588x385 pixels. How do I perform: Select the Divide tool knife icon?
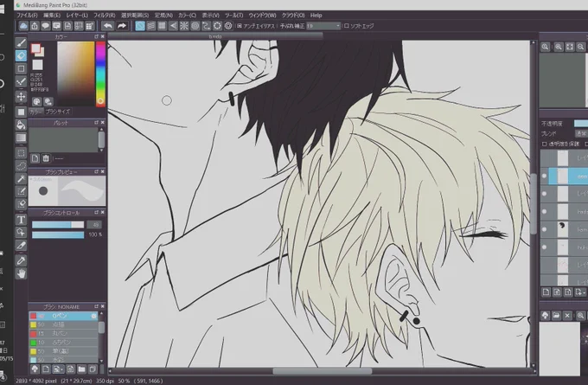[21, 246]
